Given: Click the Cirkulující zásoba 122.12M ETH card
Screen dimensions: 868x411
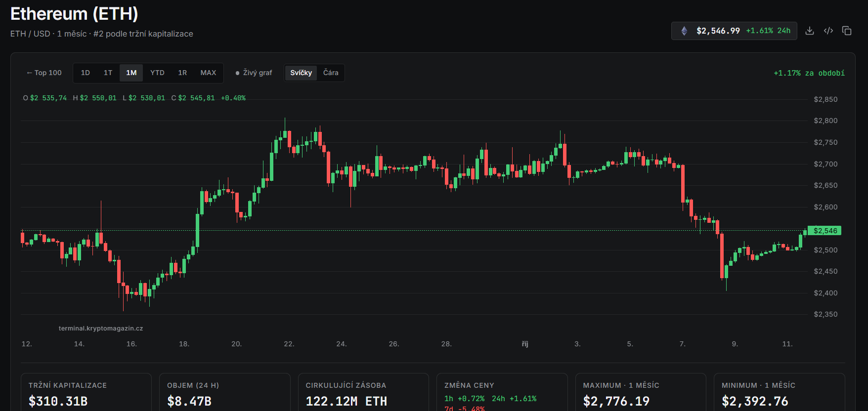Looking at the screenshot, I should coord(363,392).
